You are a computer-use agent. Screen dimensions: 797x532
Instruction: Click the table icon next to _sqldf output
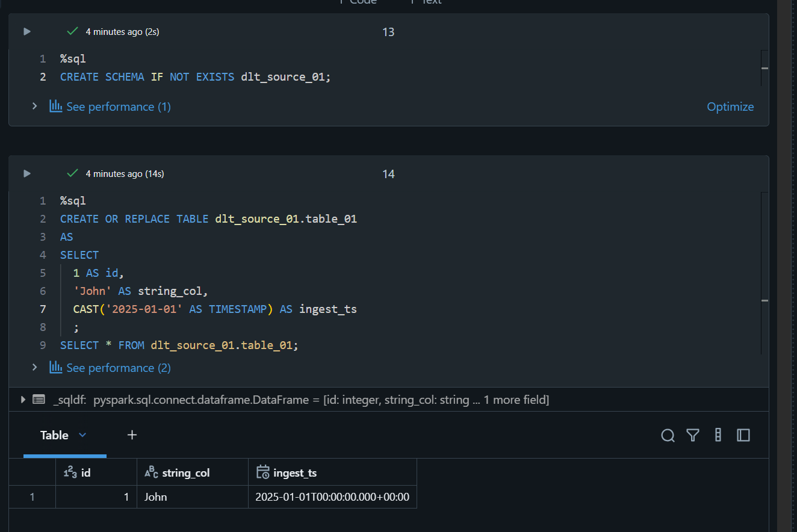[39, 399]
